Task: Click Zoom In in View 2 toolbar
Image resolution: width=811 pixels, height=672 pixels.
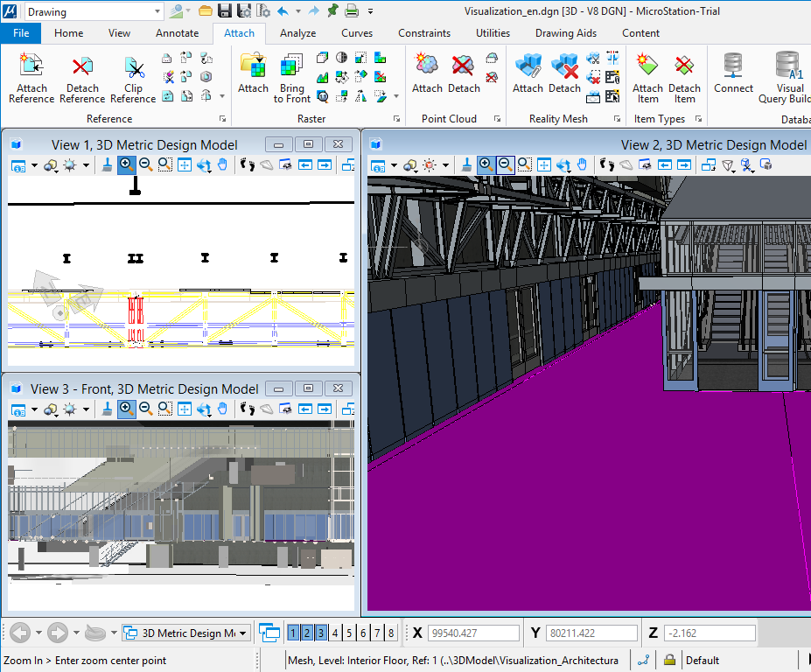Action: point(486,165)
